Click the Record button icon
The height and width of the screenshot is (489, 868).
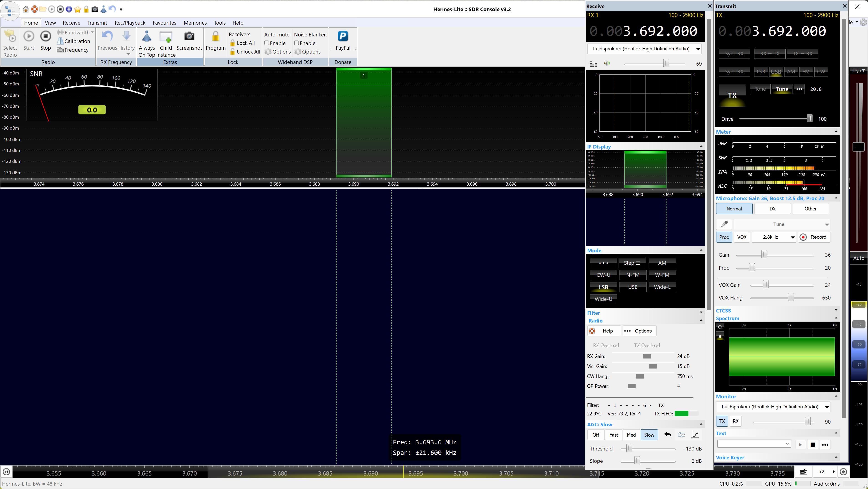[803, 237]
